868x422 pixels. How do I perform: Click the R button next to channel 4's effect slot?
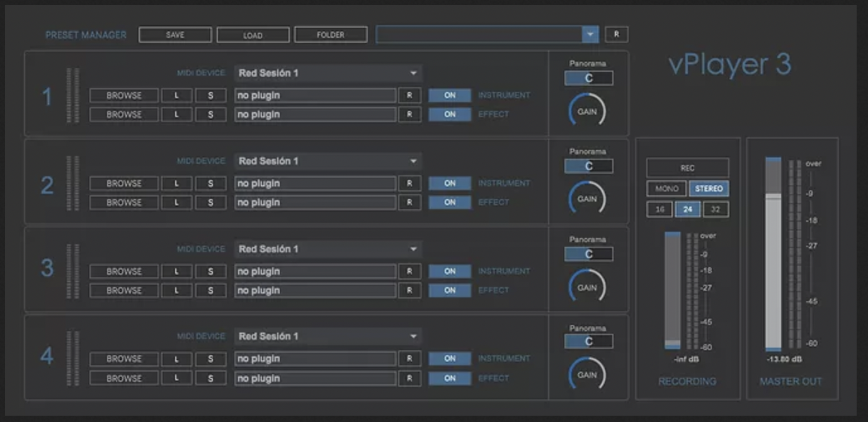point(409,378)
